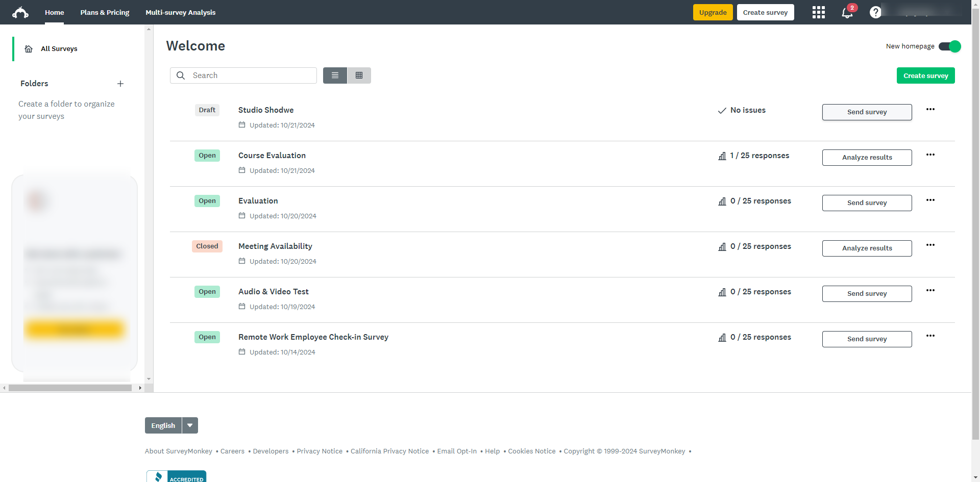Open more options for Studio Shodwe
The image size is (980, 482).
pyautogui.click(x=930, y=109)
